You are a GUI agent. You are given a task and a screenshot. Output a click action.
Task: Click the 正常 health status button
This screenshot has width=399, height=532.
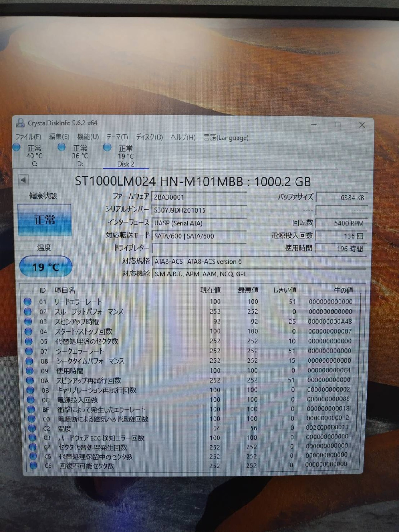coord(45,220)
